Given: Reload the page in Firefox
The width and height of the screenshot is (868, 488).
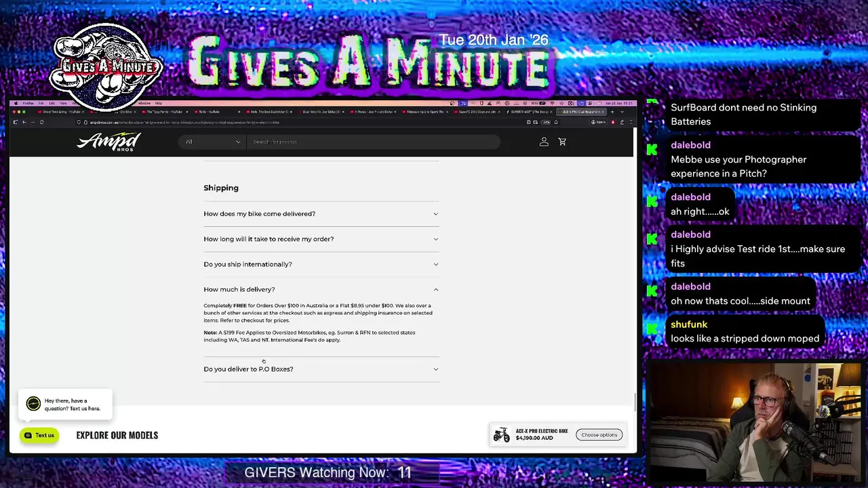Looking at the screenshot, I should (x=42, y=122).
